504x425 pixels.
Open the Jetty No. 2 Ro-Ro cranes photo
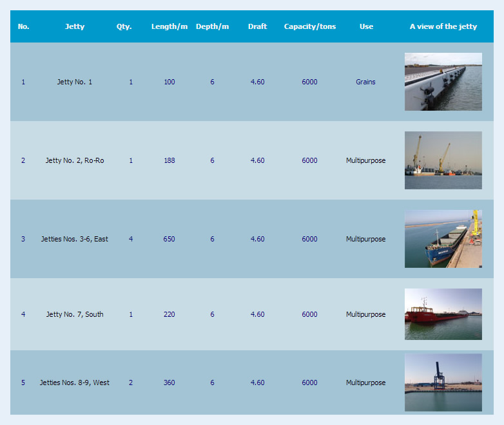tap(443, 160)
